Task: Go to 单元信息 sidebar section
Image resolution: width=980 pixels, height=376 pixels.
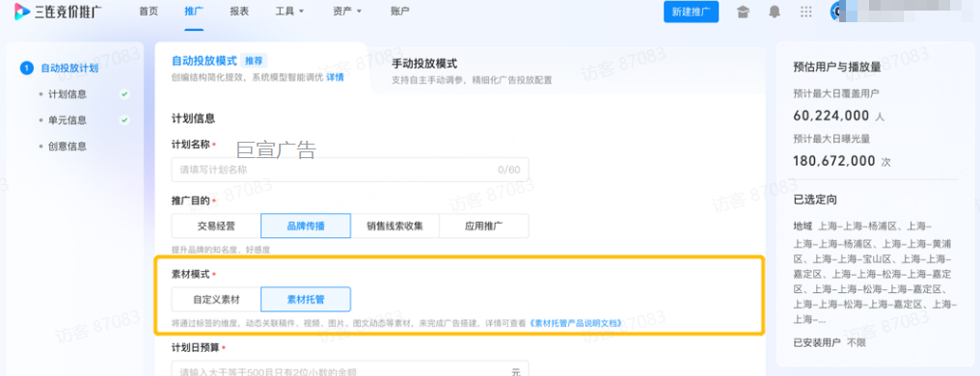Action: tap(68, 120)
